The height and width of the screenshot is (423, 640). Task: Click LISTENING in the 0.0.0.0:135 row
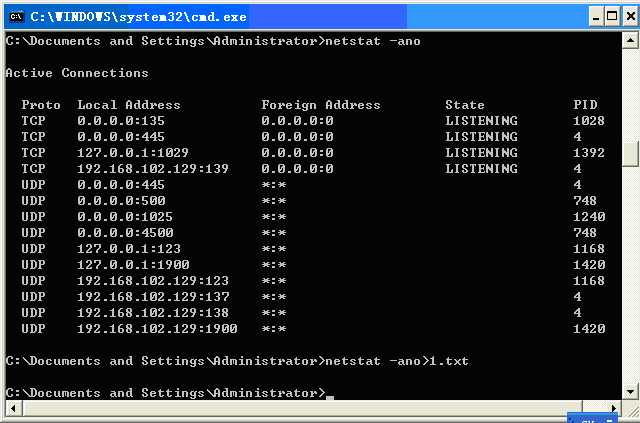click(481, 121)
